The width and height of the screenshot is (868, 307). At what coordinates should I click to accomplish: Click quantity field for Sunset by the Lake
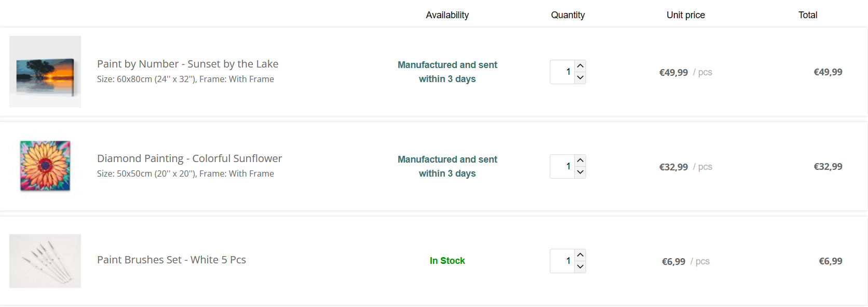click(562, 72)
